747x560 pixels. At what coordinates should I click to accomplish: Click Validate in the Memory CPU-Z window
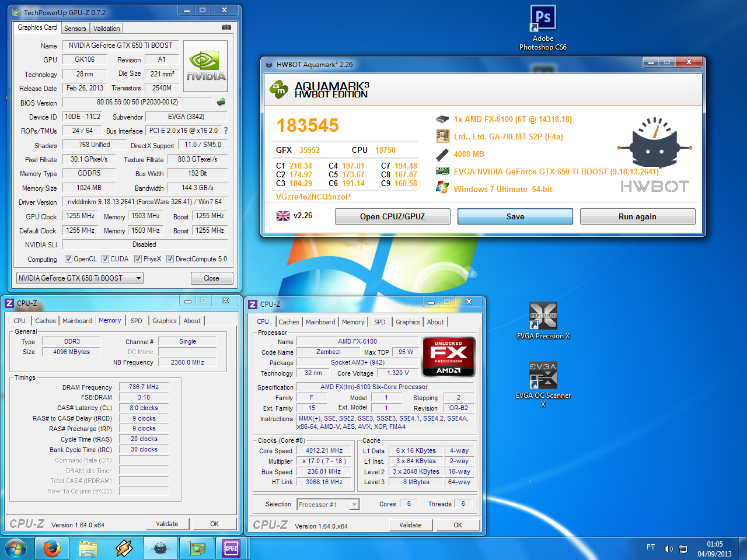pos(167,524)
